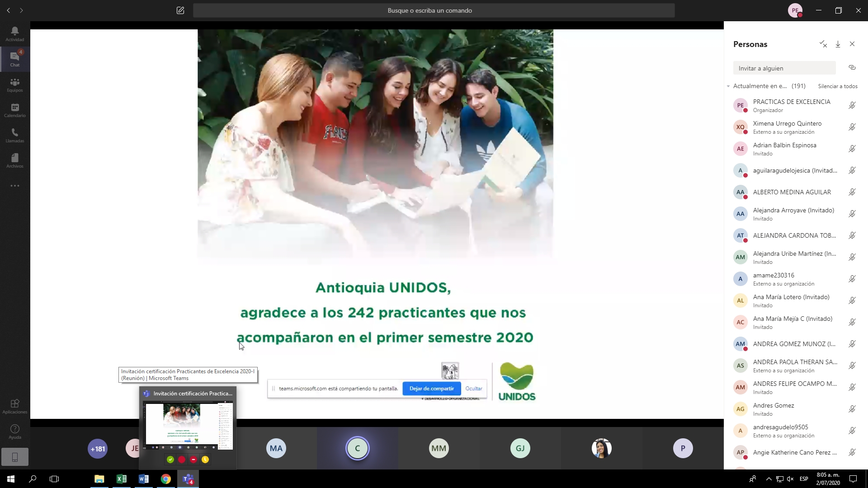Copy the meeting join link icon
Viewport: 868px width, 488px height.
tap(853, 67)
